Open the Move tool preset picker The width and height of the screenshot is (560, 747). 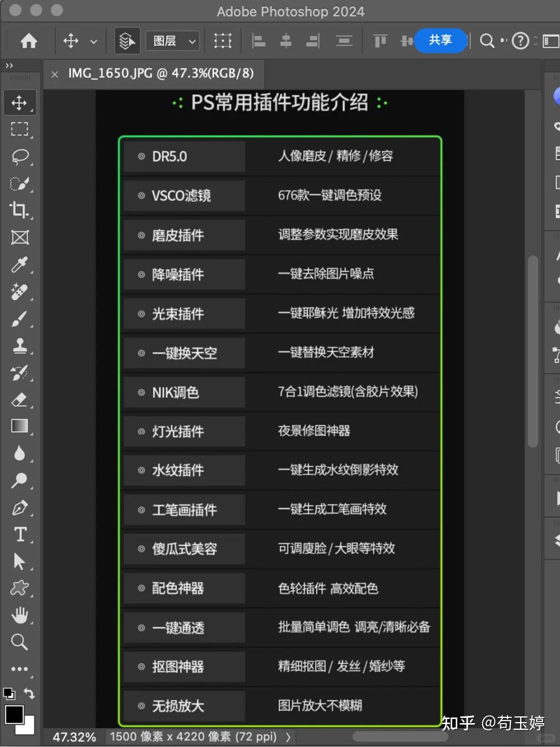click(x=71, y=40)
